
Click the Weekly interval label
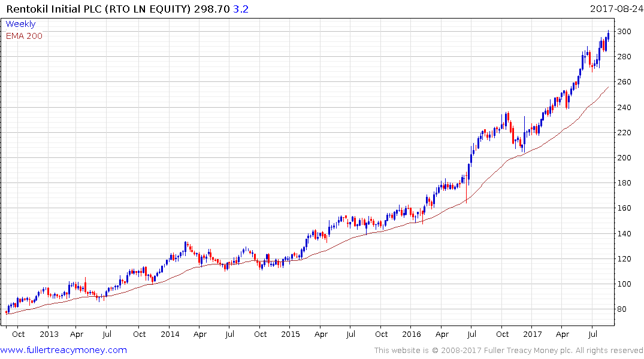click(x=20, y=24)
